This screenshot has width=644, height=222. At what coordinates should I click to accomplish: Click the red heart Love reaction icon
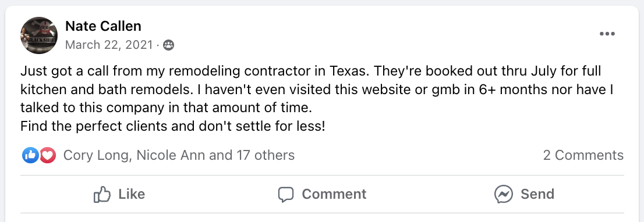click(47, 155)
